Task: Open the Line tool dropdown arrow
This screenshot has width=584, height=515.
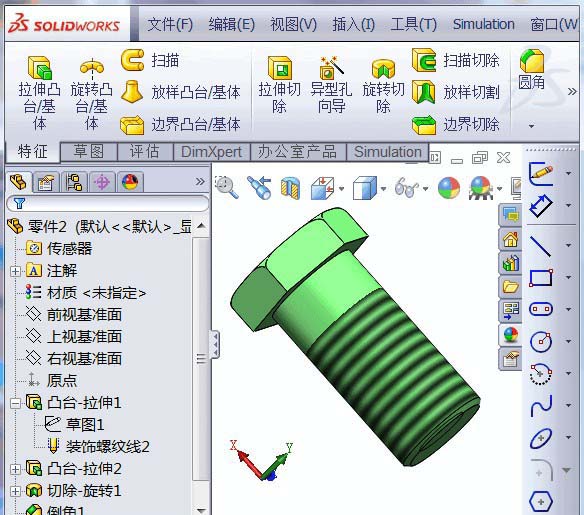Action: 568,246
